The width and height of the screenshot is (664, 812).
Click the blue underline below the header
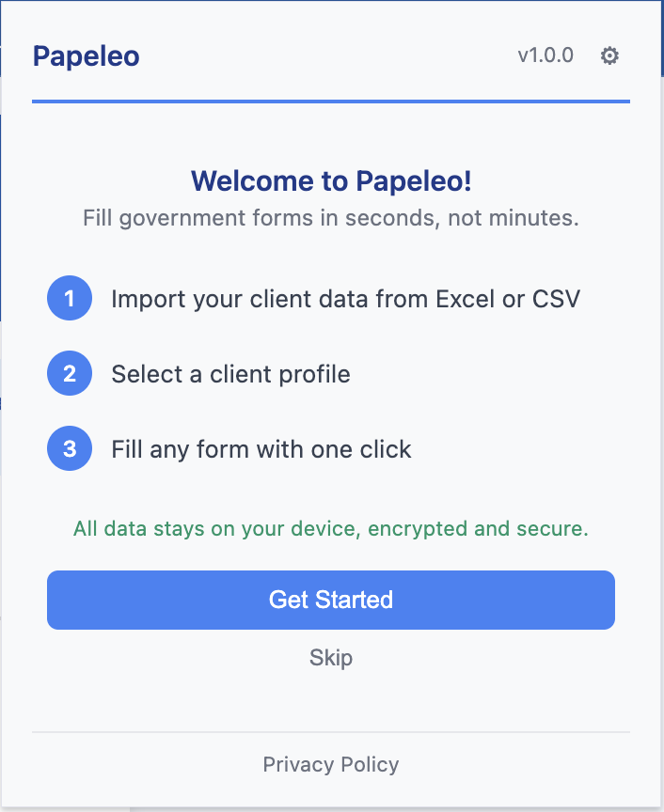(330, 97)
